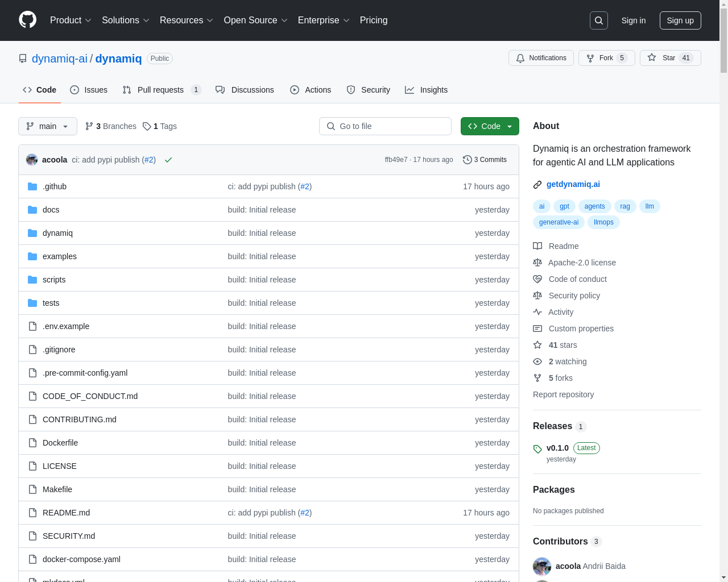
Task: Click the Releases heading link
Action: [552, 426]
